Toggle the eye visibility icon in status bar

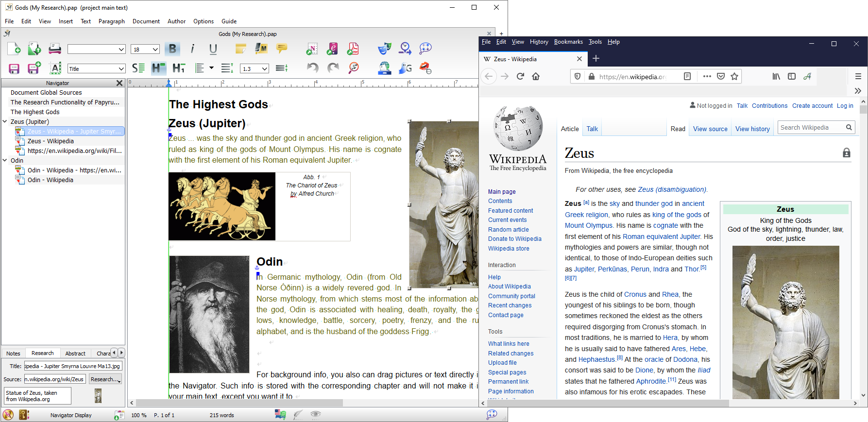click(316, 414)
